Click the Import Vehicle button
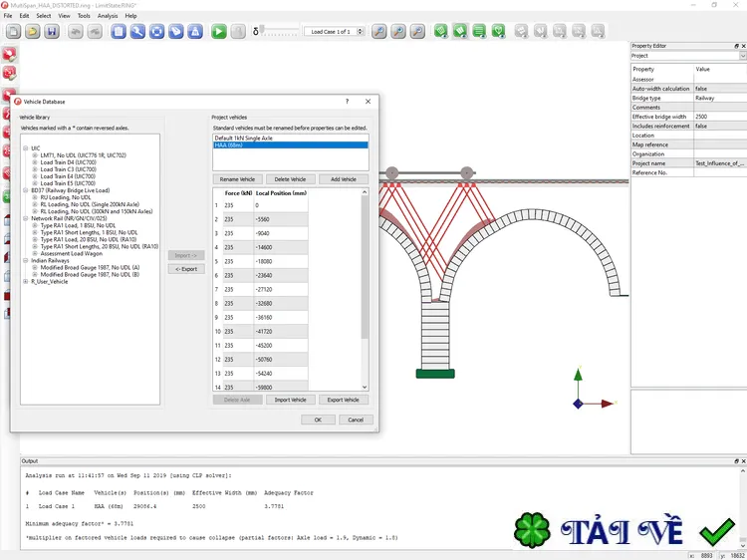The width and height of the screenshot is (747, 560). pyautogui.click(x=290, y=400)
